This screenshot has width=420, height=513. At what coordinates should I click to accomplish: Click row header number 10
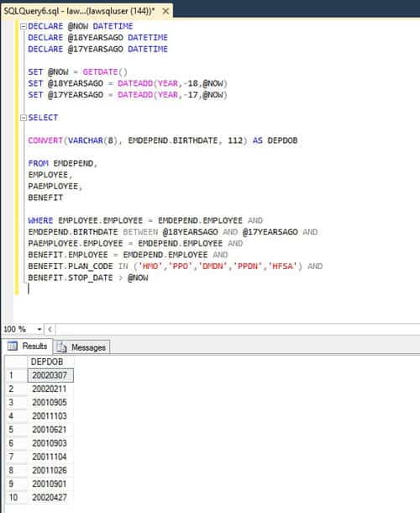tap(16, 498)
